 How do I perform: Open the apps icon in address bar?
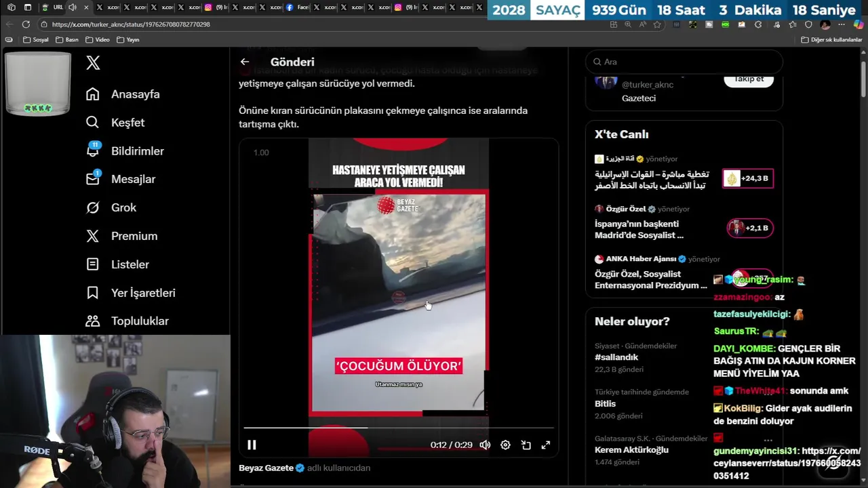click(614, 24)
